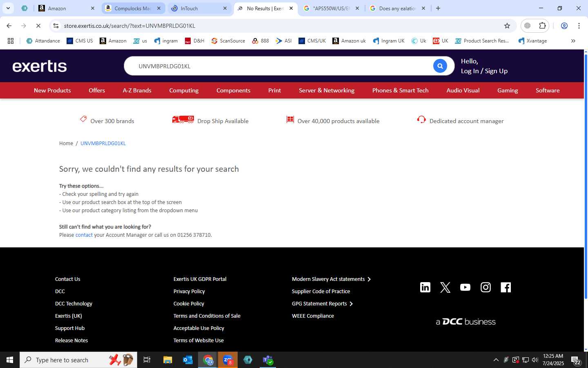Click Home breadcrumb link
The image size is (588, 368).
(x=66, y=144)
